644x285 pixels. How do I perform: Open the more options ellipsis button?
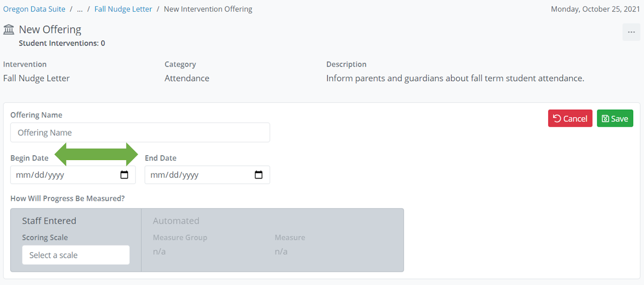(631, 32)
